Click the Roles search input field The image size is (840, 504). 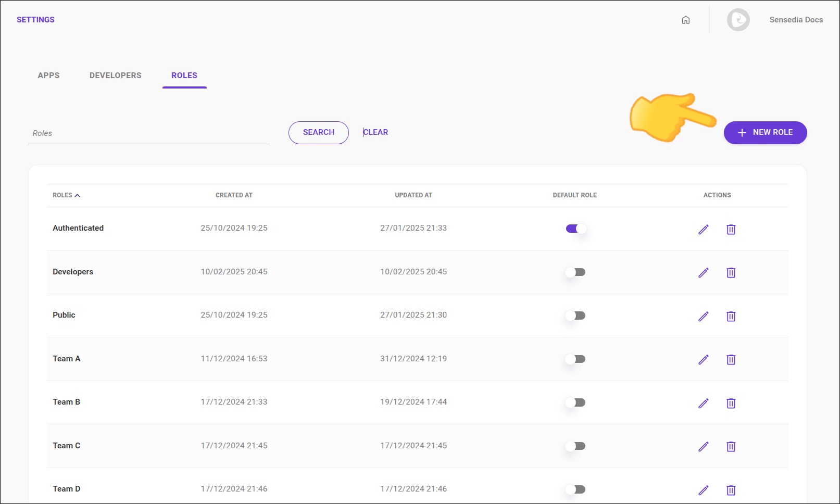pos(148,132)
